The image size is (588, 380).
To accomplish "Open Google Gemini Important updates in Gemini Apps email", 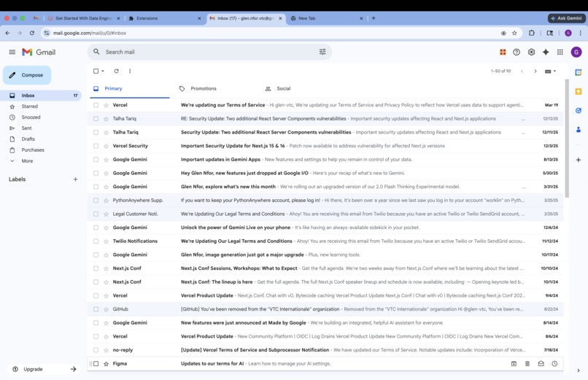I will click(326, 159).
